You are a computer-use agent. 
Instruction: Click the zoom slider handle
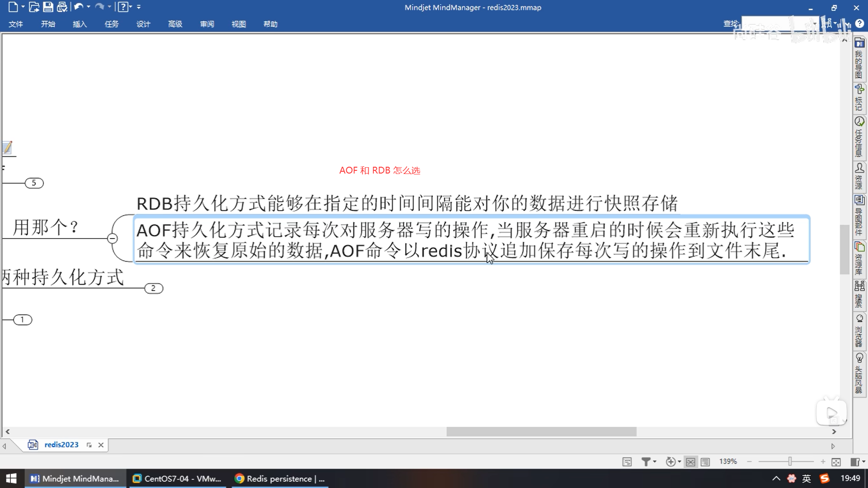pos(790,461)
